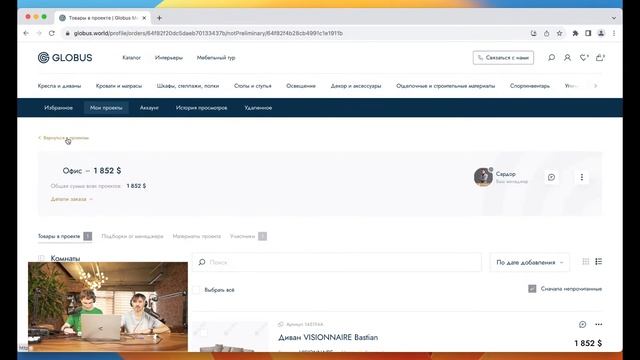Click the install app icon in address bar
The image size is (640, 360).
coord(533,33)
